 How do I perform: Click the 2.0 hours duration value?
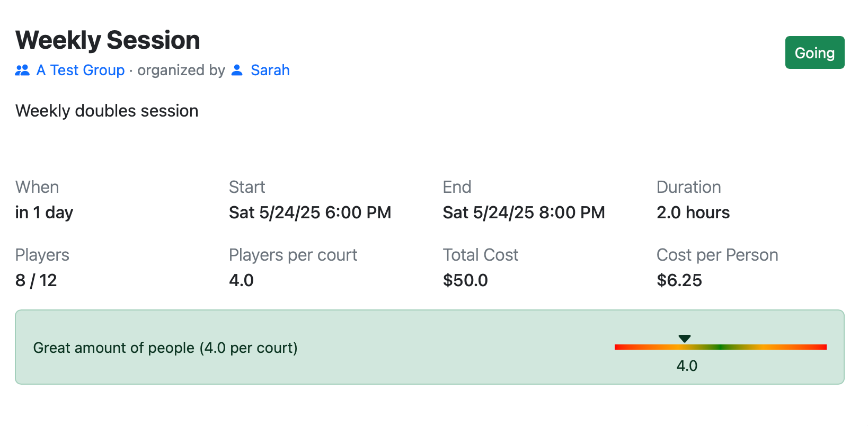point(693,212)
